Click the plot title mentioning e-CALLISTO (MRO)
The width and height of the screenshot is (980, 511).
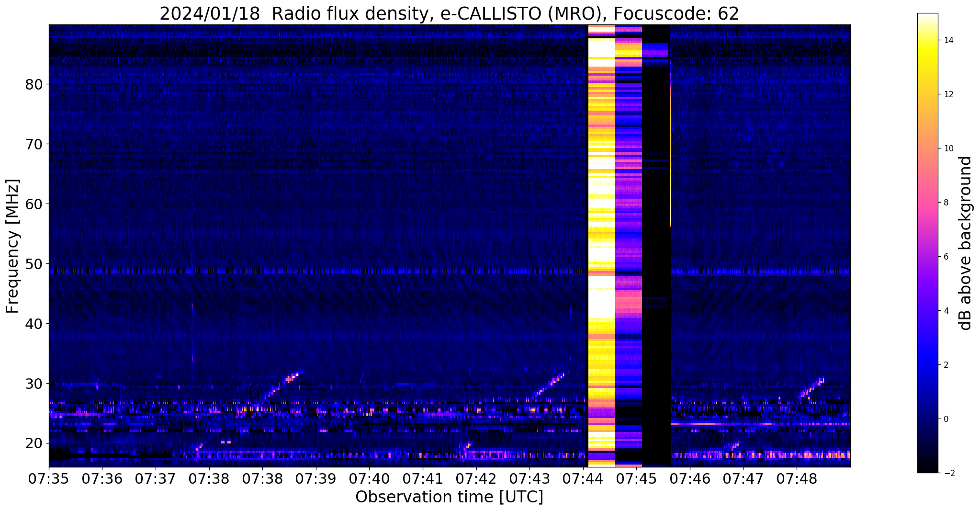(x=449, y=13)
